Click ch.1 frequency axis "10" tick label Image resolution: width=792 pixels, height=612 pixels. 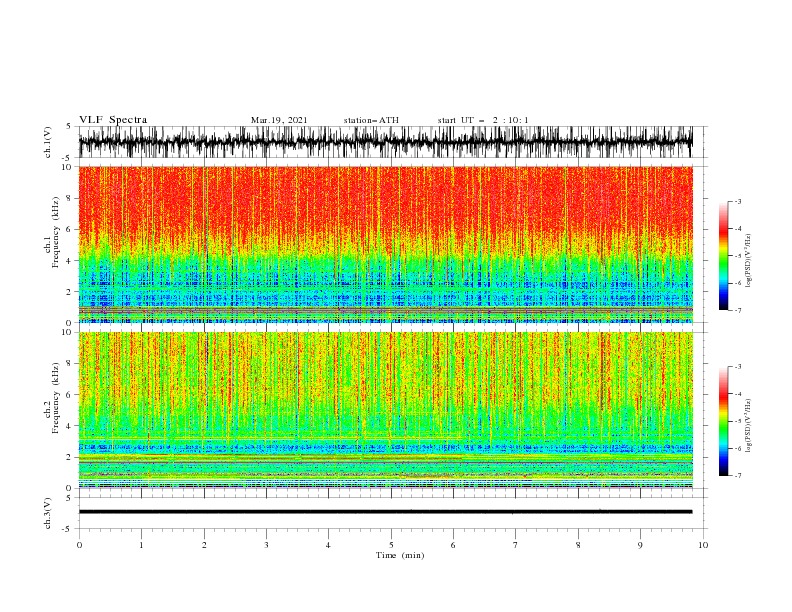point(68,167)
